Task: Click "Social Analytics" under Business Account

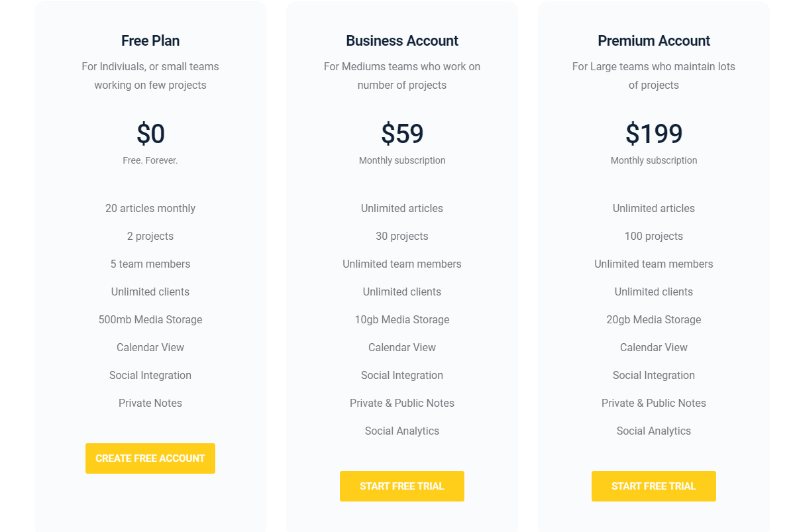Action: click(402, 431)
